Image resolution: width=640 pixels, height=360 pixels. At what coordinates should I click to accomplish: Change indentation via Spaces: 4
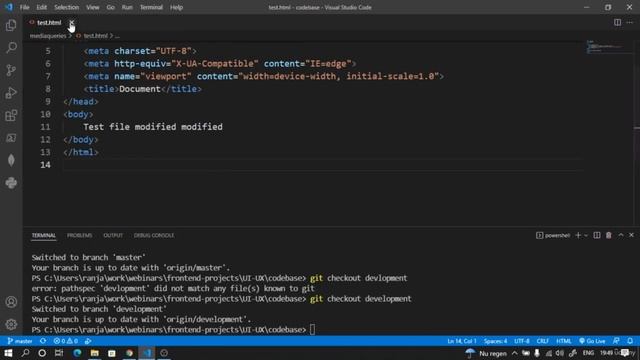pyautogui.click(x=496, y=341)
